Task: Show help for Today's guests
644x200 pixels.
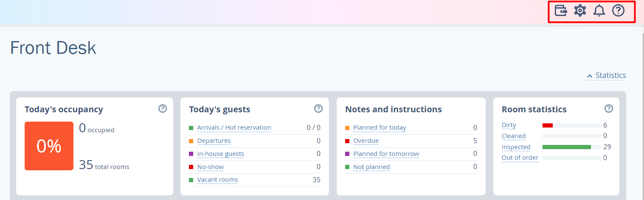Action: (318, 109)
